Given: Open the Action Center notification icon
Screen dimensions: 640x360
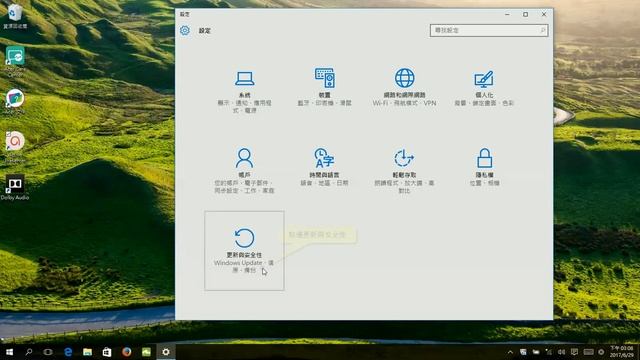Looking at the screenshot, I should [x=575, y=352].
